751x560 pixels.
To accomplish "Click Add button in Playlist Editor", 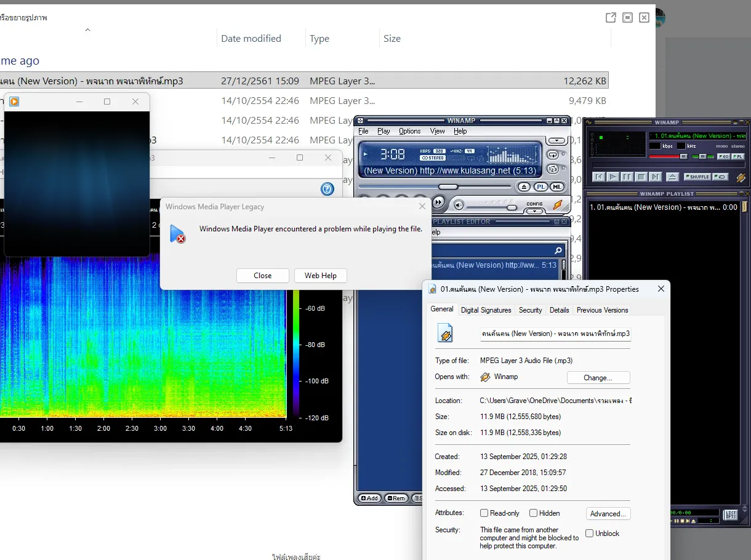I will [369, 498].
